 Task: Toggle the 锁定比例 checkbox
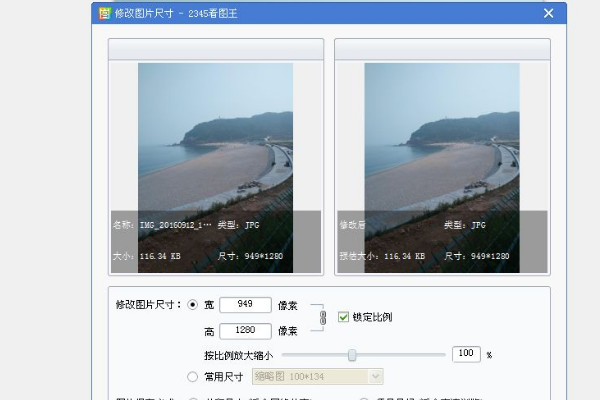click(344, 317)
